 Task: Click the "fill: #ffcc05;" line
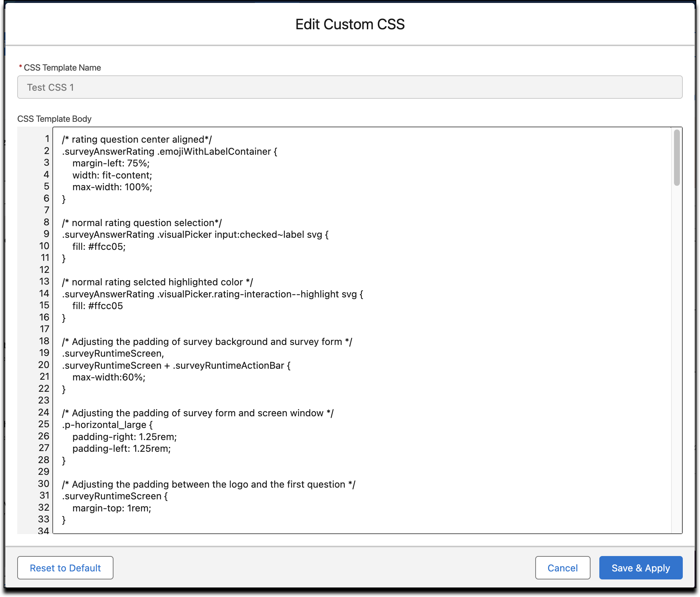tap(99, 247)
